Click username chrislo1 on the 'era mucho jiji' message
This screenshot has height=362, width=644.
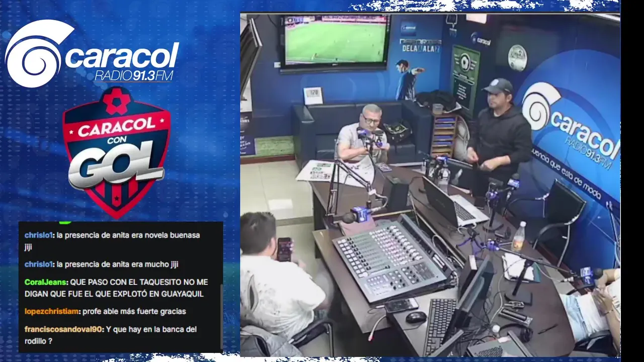[x=39, y=264]
